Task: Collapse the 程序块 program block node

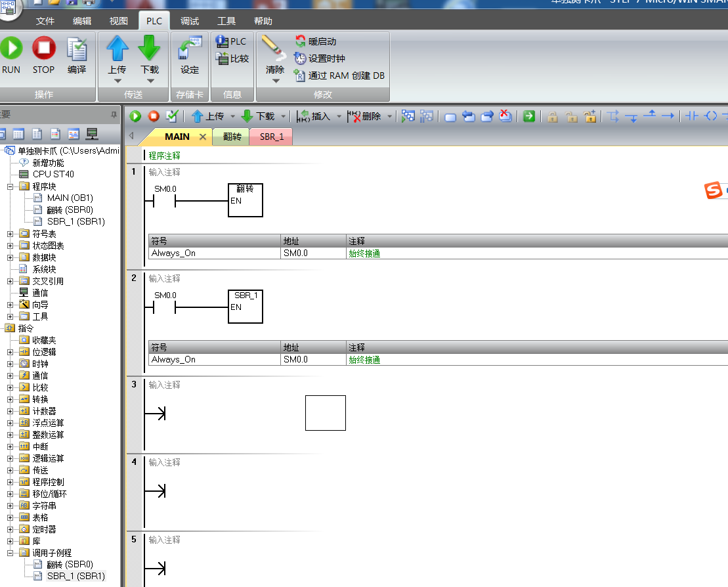Action: 11,186
